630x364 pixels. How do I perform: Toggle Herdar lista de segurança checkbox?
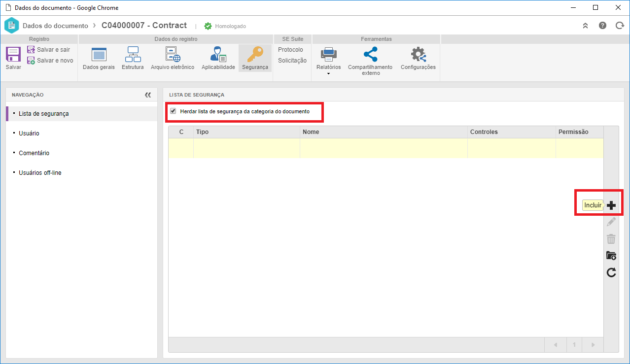pyautogui.click(x=173, y=111)
